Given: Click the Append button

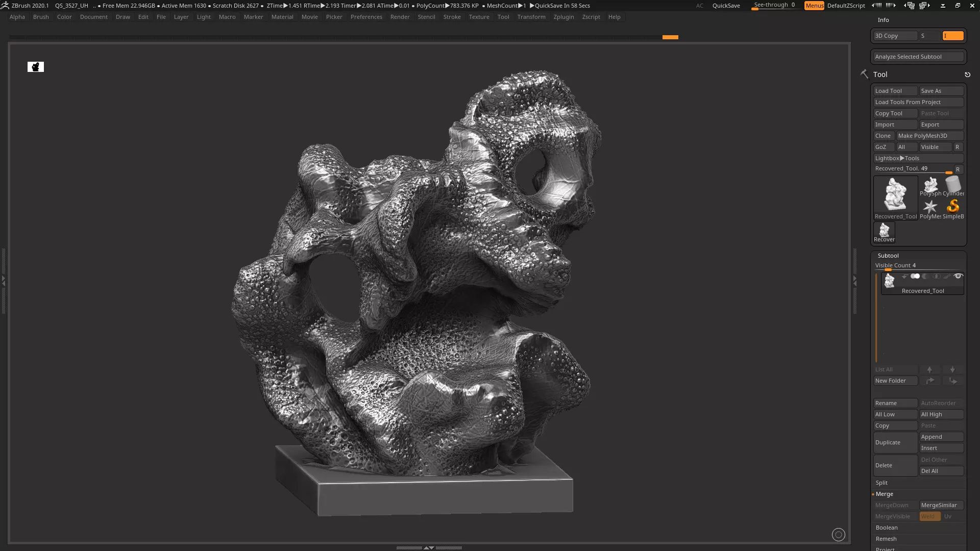Looking at the screenshot, I should (x=941, y=437).
